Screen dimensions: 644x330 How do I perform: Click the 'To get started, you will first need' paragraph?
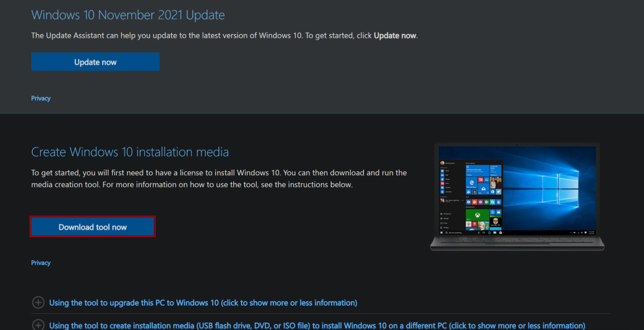click(219, 178)
